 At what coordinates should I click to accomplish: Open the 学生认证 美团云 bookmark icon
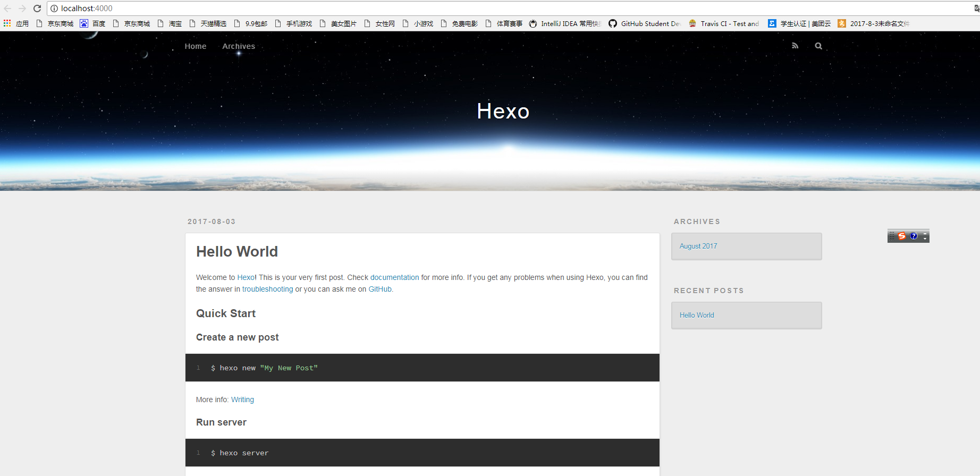772,23
